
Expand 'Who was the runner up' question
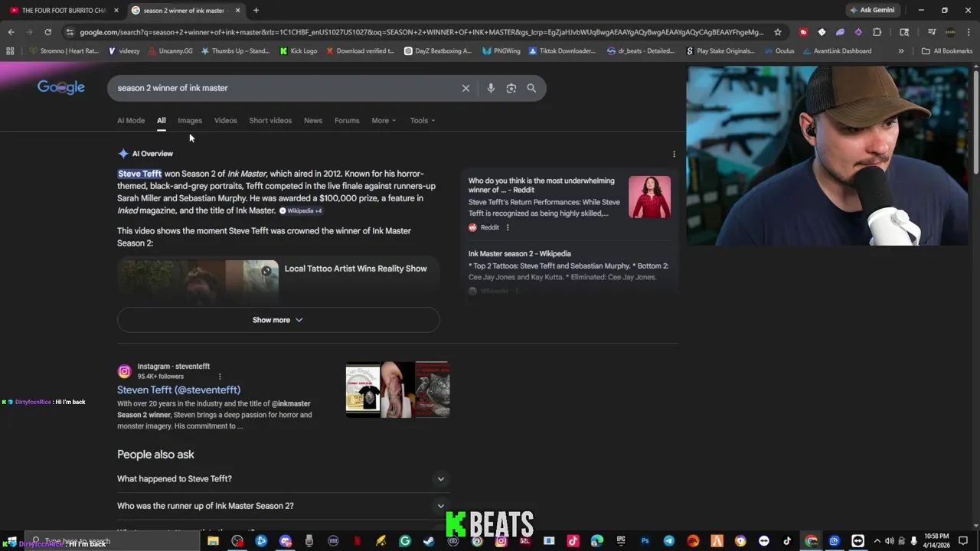point(283,506)
